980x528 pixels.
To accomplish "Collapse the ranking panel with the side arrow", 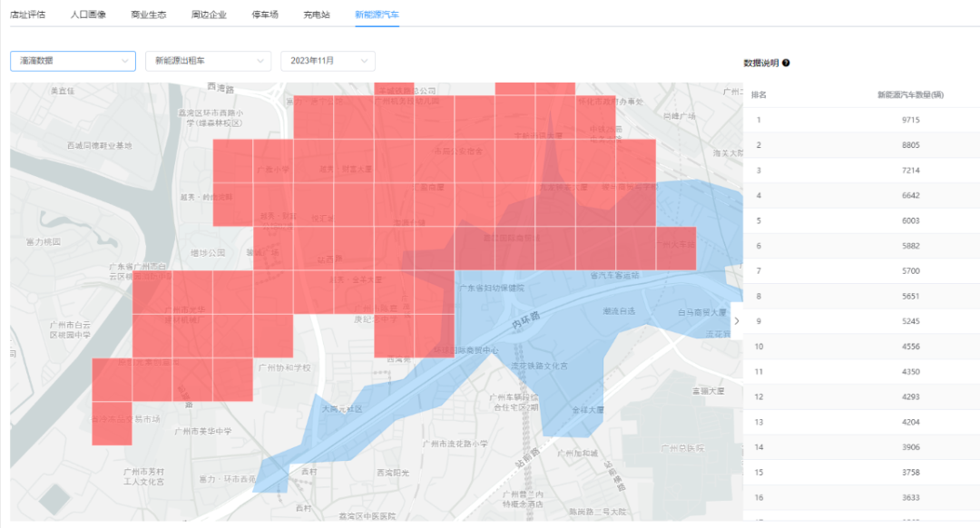I will click(736, 321).
